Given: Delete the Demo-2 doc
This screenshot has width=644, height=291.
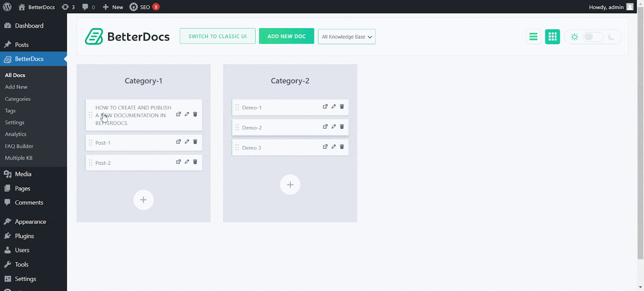Looking at the screenshot, I should (342, 127).
